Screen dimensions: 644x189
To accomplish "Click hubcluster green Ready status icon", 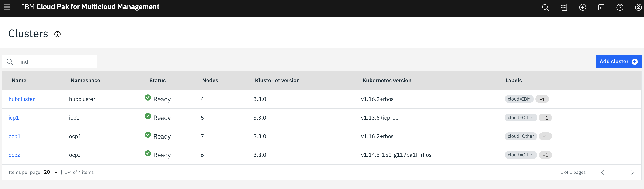I will tap(148, 97).
